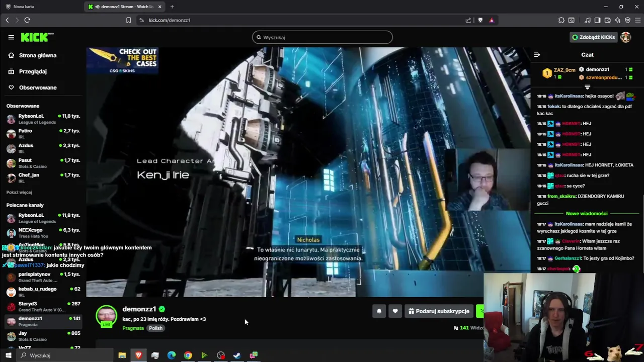Open File Explorer from taskbar
The height and width of the screenshot is (362, 644).
(122, 355)
